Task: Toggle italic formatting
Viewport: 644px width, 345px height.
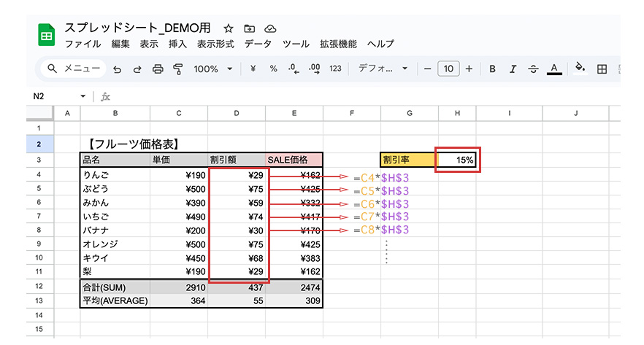Action: [x=513, y=69]
